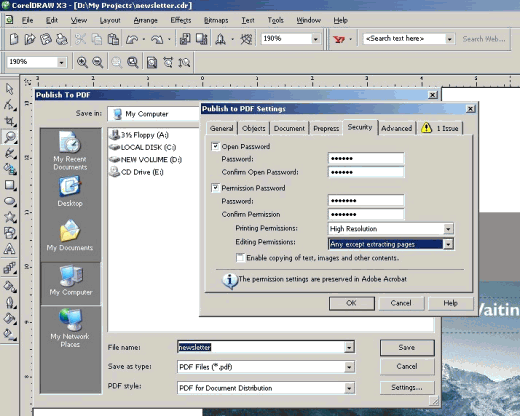Click the New document icon in toolbar
Viewport: 520px width, 416px height.
(x=14, y=39)
